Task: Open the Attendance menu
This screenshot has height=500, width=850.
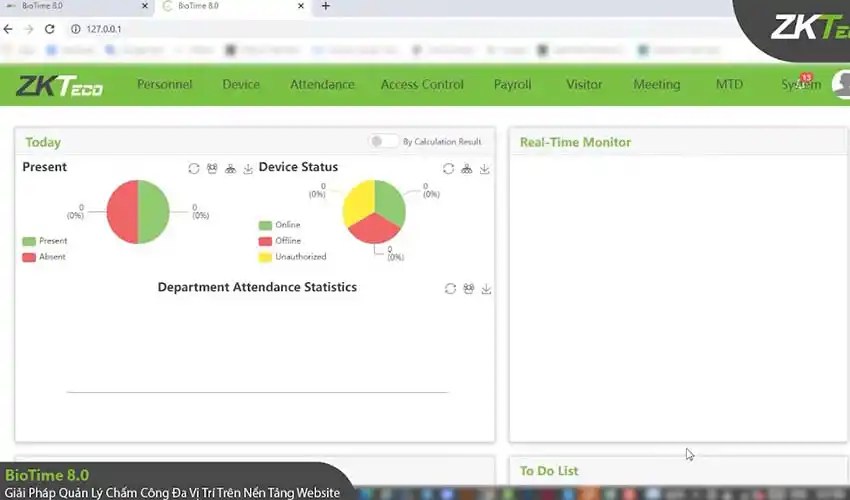Action: tap(322, 85)
